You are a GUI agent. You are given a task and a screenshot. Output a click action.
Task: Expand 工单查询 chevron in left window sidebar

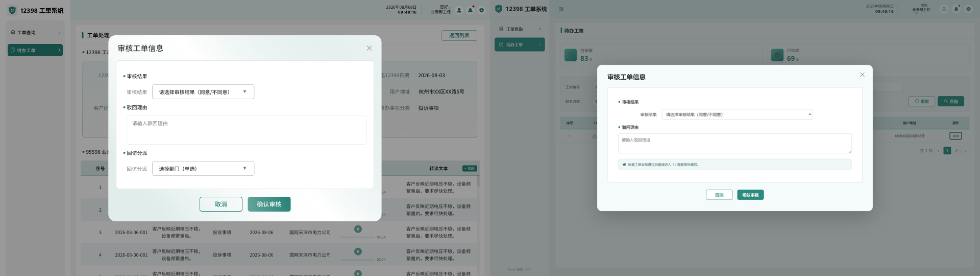pyautogui.click(x=59, y=33)
